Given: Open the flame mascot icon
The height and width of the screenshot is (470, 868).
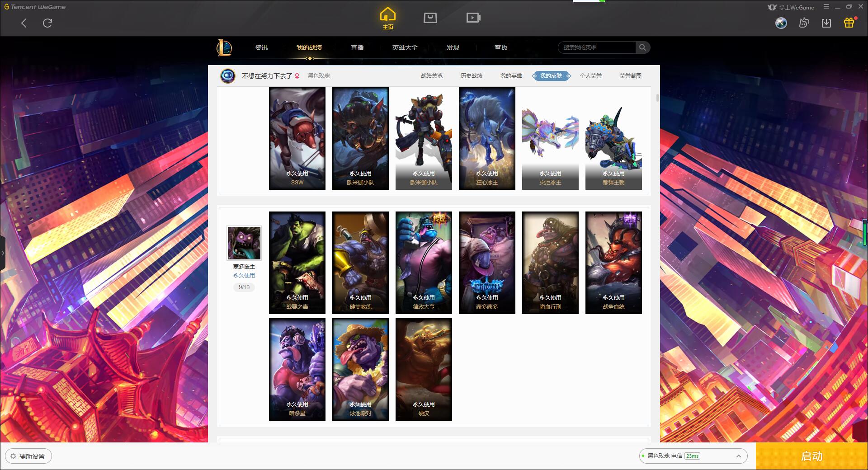Looking at the screenshot, I should pyautogui.click(x=804, y=23).
